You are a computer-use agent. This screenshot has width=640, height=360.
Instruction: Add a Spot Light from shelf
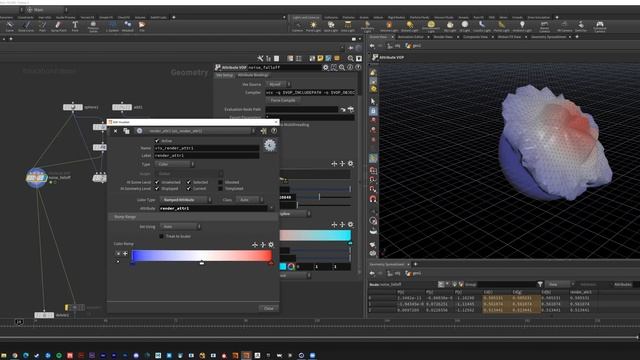click(331, 27)
